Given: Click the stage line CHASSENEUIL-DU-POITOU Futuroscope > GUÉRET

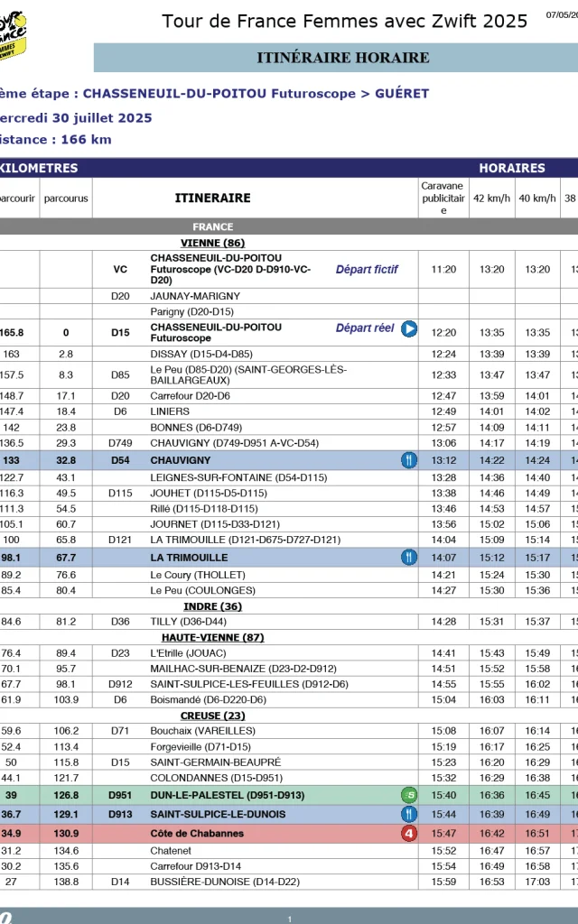Looking at the screenshot, I should [256, 94].
